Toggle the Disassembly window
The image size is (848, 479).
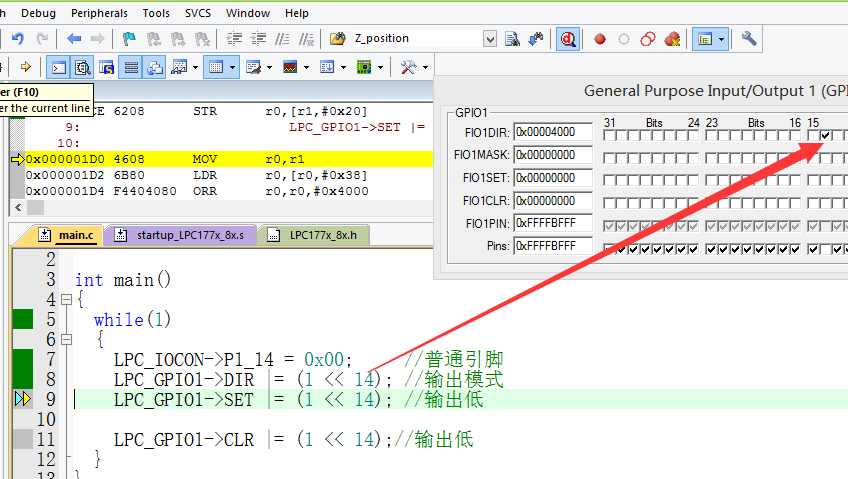click(x=82, y=68)
